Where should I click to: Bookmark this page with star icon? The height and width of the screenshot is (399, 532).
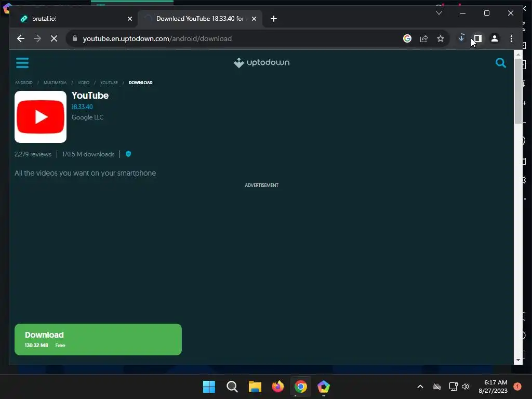click(x=441, y=38)
